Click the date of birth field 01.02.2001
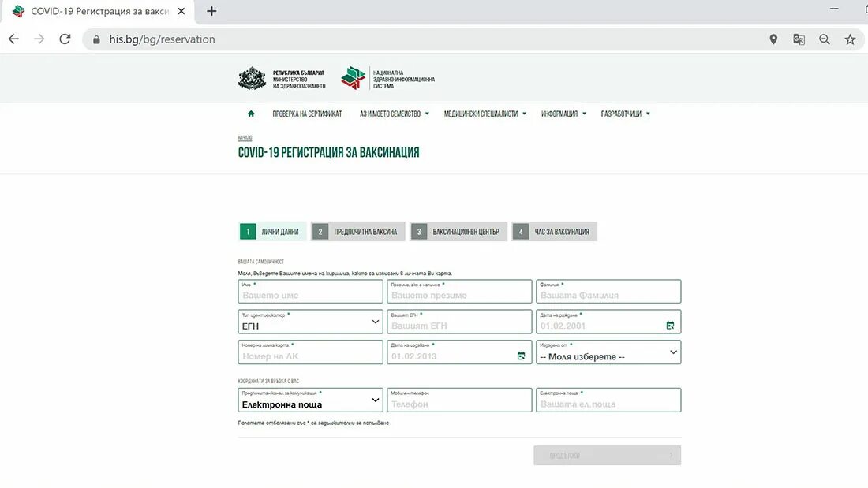868x488 pixels. [608, 322]
